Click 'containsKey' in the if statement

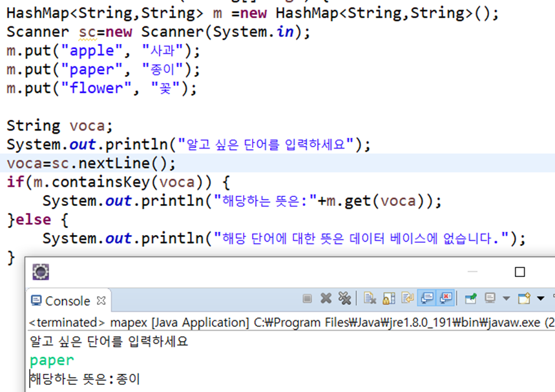pos(101,182)
